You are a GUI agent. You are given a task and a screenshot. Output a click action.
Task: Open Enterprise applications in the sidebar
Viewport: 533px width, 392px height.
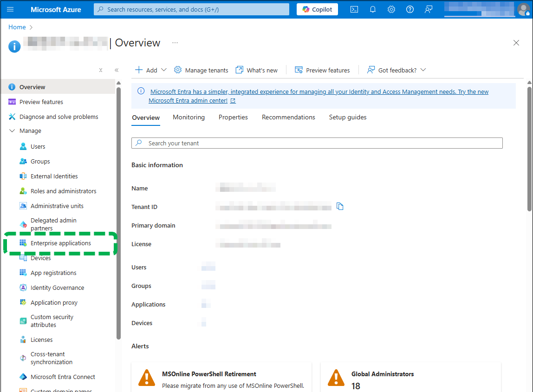coord(60,243)
